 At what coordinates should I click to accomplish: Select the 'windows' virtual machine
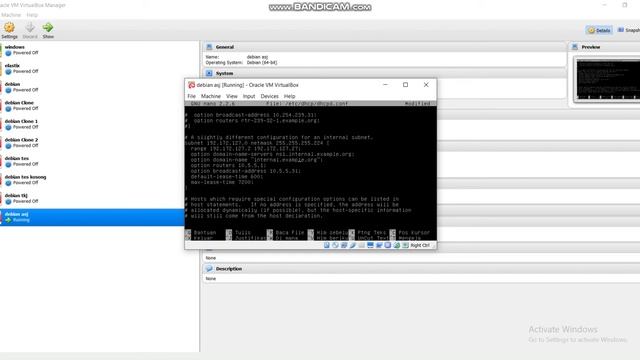click(x=92, y=50)
